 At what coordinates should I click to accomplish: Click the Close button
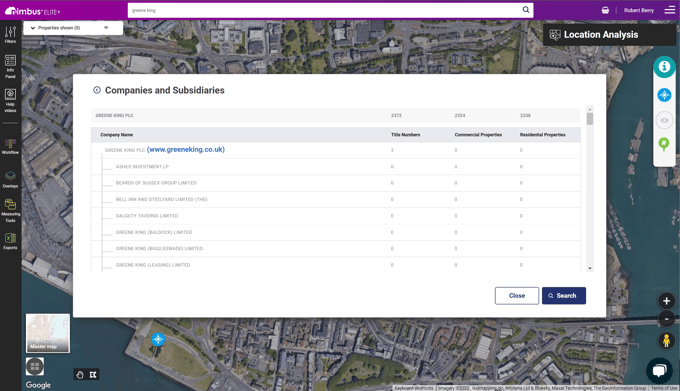[517, 296]
